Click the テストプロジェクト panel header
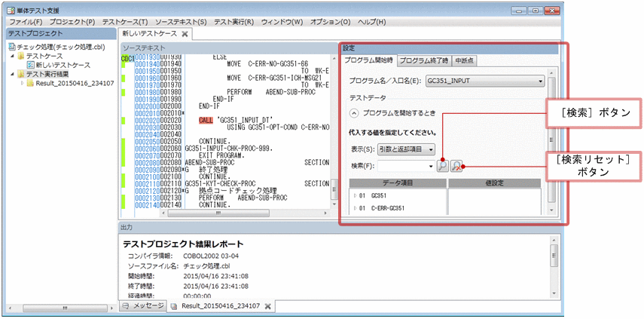Viewport: 644px width, 319px height. (60, 34)
